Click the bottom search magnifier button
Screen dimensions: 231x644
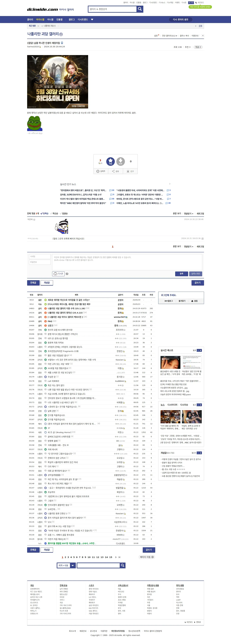(x=122, y=565)
